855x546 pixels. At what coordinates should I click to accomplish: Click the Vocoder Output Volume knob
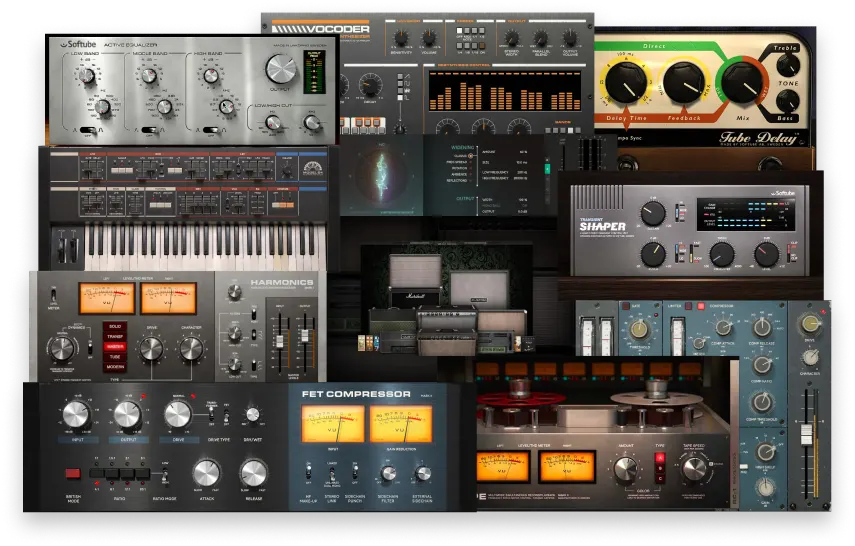(570, 38)
